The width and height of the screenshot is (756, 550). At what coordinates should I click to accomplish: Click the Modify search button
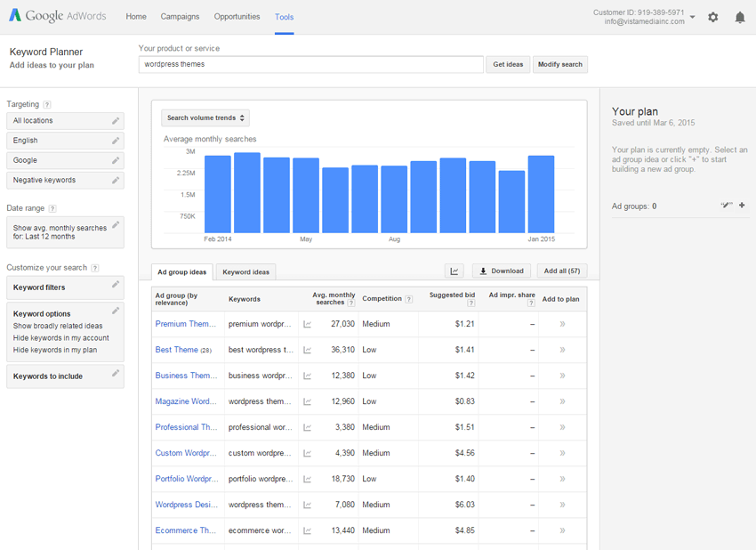560,64
